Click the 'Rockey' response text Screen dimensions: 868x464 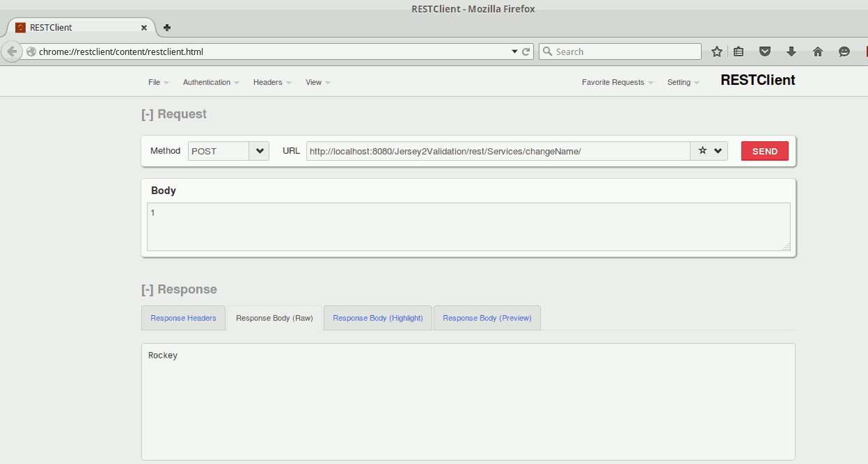(x=163, y=355)
